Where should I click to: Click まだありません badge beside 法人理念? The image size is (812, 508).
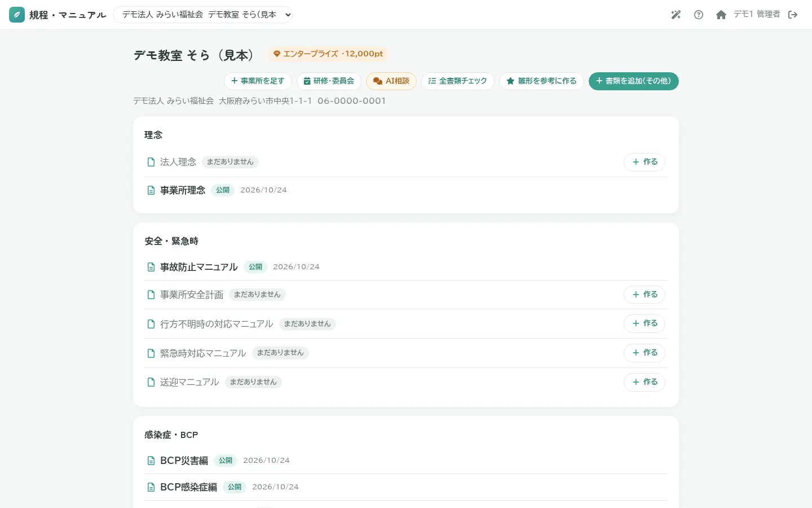(x=230, y=162)
